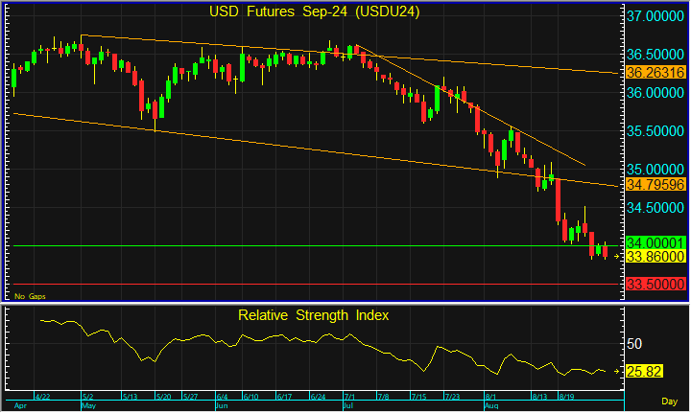691x413 pixels.
Task: Click the 36.00000 price axis label
Action: pos(656,93)
